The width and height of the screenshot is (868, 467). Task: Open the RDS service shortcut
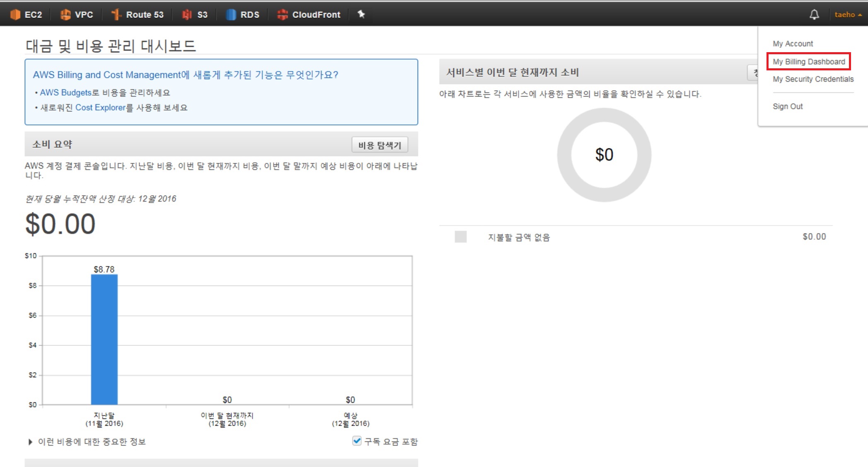pos(243,14)
